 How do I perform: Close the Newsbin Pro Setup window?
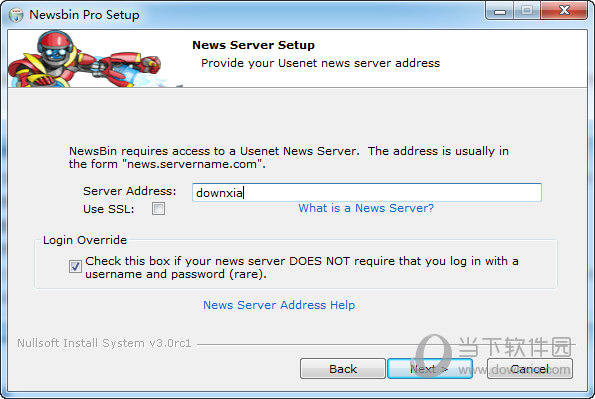[x=564, y=11]
